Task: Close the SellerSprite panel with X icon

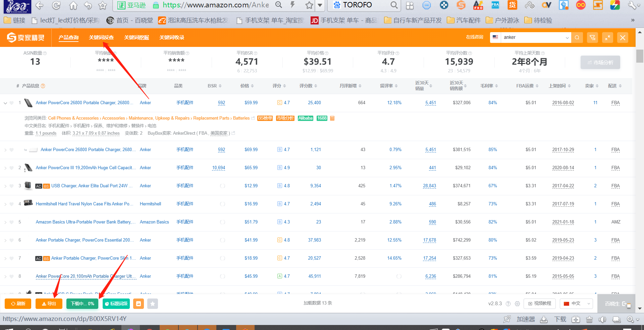Action: coord(623,38)
